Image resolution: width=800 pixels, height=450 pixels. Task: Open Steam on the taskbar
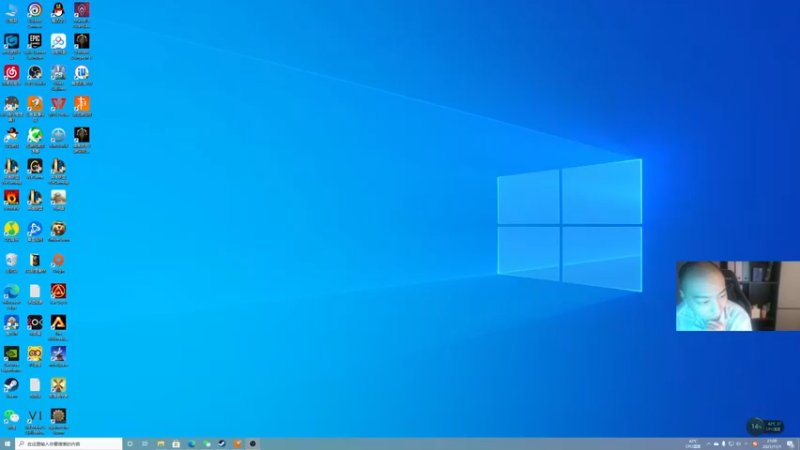click(222, 444)
